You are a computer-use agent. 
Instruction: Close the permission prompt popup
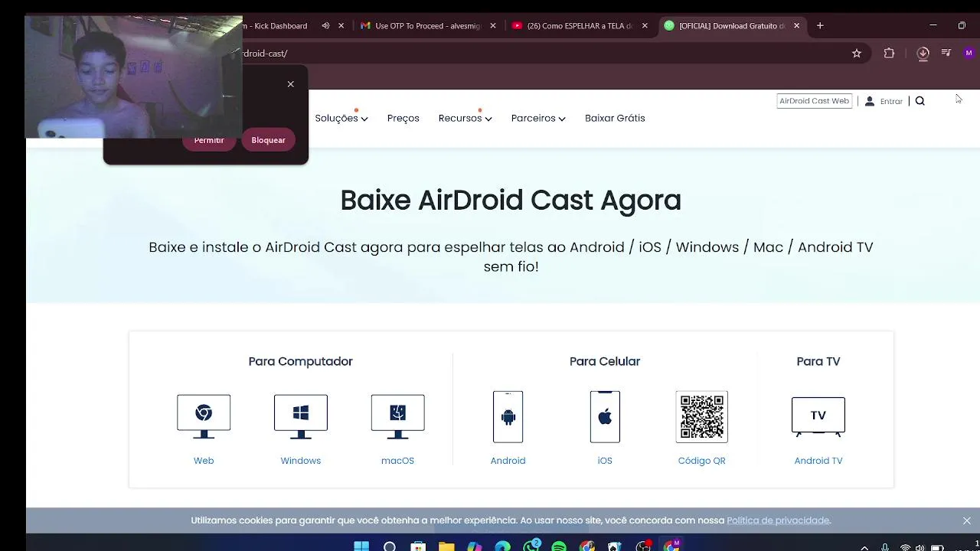[x=291, y=84]
